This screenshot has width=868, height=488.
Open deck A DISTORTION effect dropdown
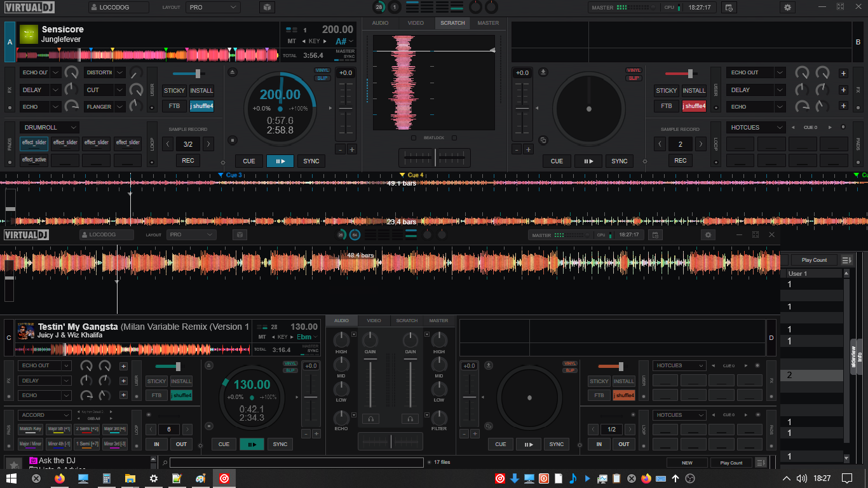click(x=104, y=72)
